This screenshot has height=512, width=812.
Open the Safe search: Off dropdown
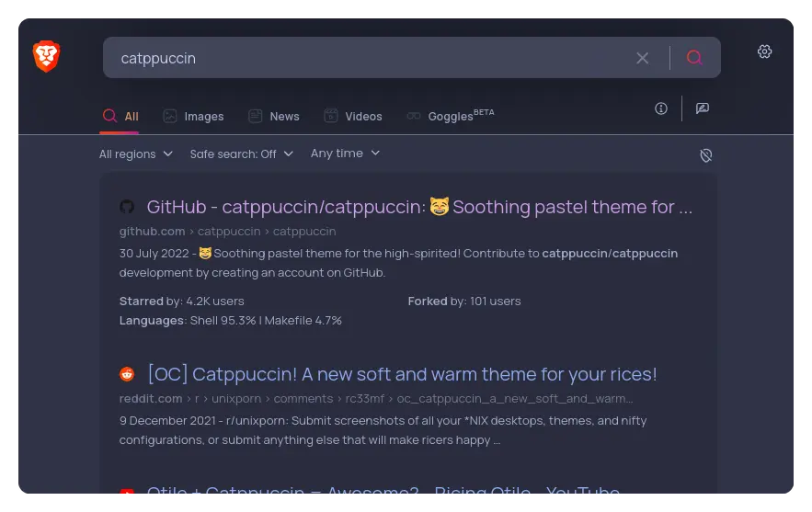[241, 154]
